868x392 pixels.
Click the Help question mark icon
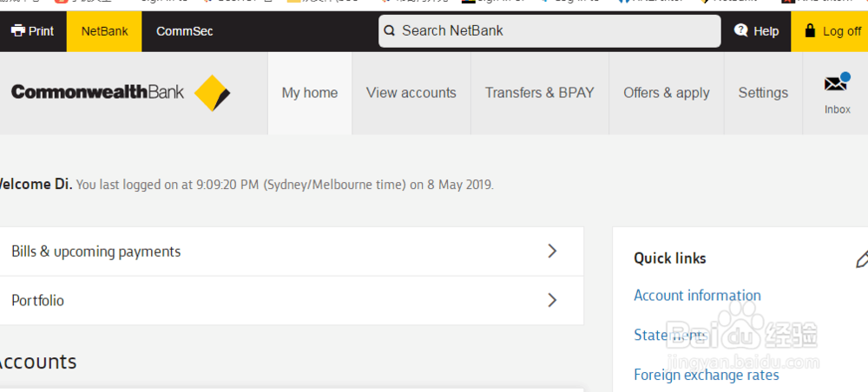point(740,30)
